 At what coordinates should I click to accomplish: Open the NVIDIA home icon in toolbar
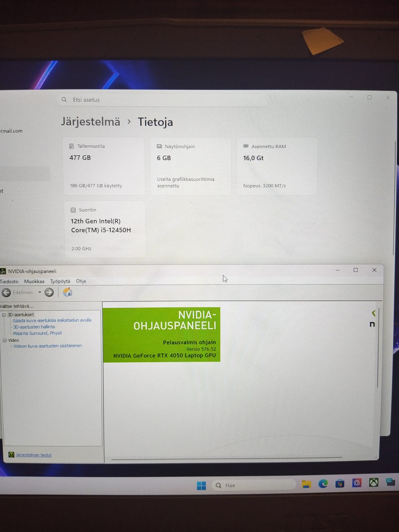click(67, 292)
